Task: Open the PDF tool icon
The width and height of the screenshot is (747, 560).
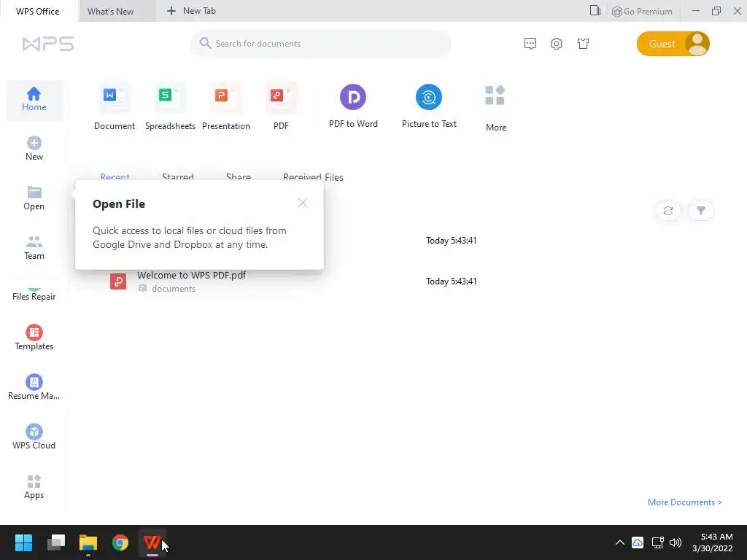Action: (x=281, y=98)
